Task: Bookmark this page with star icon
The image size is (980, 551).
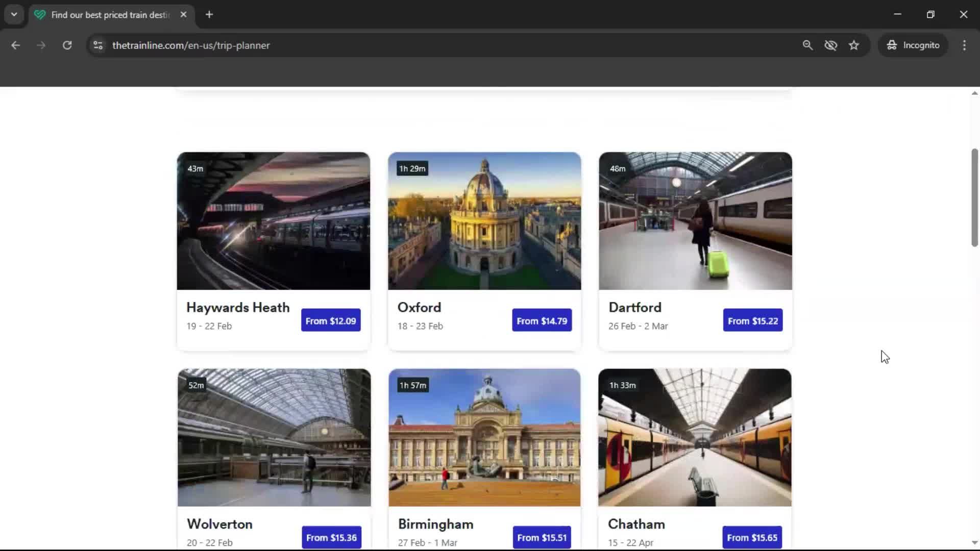Action: [x=854, y=45]
